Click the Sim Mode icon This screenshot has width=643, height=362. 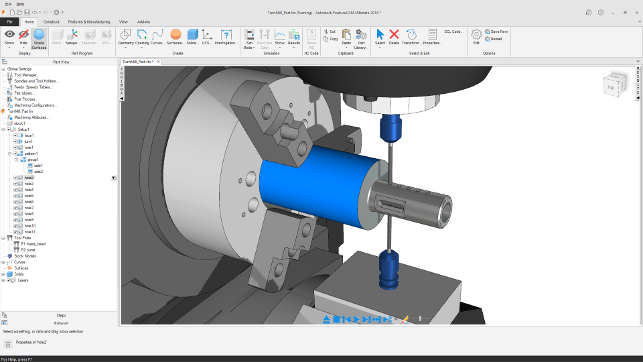click(x=249, y=34)
